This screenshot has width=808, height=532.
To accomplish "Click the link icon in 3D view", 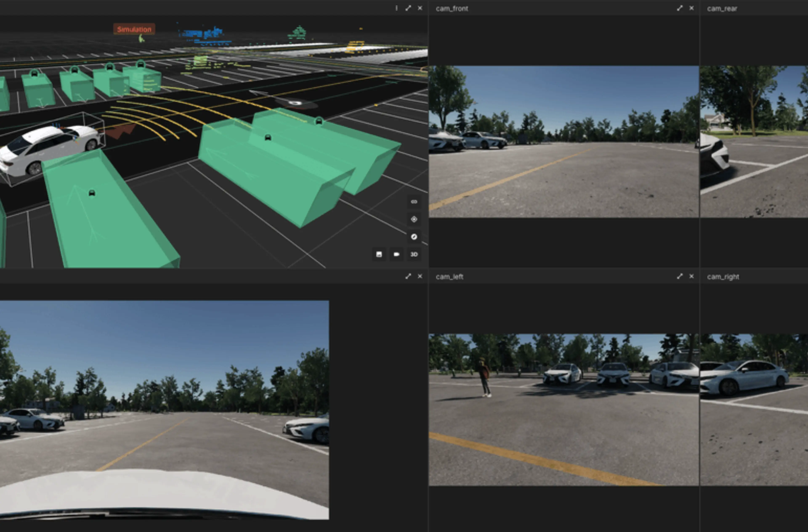I will 414,202.
